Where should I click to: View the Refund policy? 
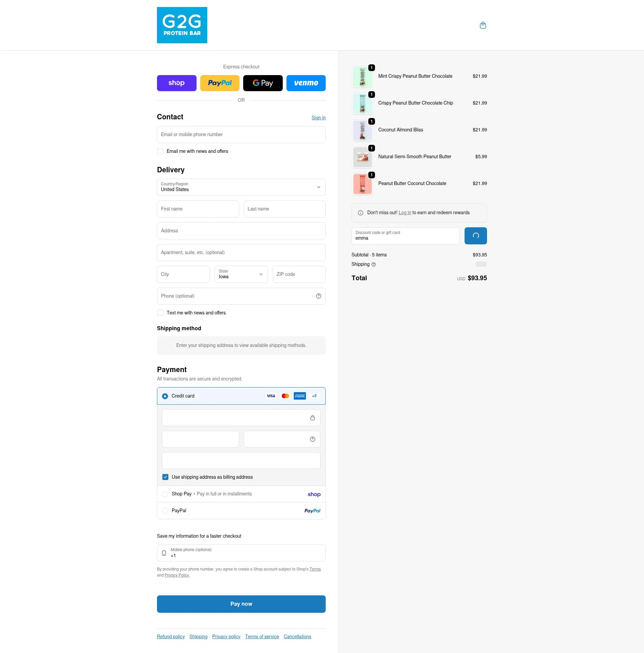pos(170,637)
